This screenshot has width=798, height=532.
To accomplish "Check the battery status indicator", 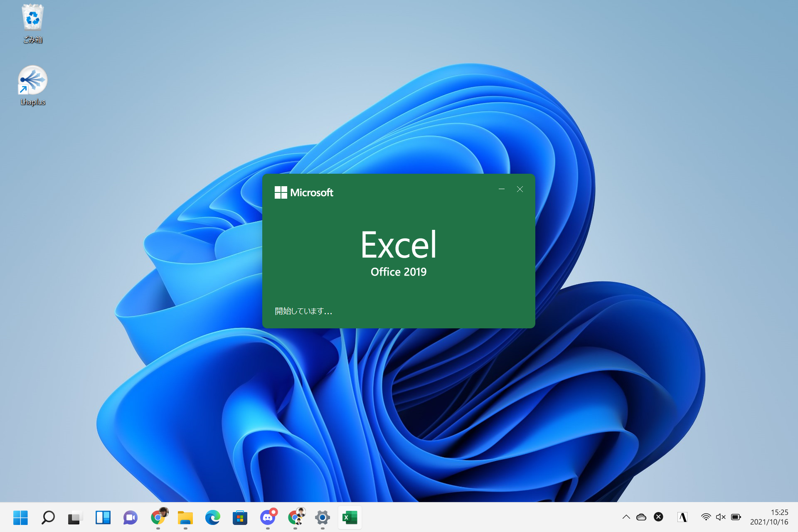I will (x=736, y=517).
